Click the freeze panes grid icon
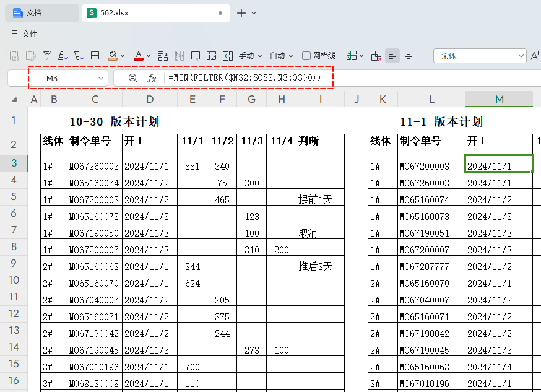This screenshot has height=392, width=541. pos(352,56)
